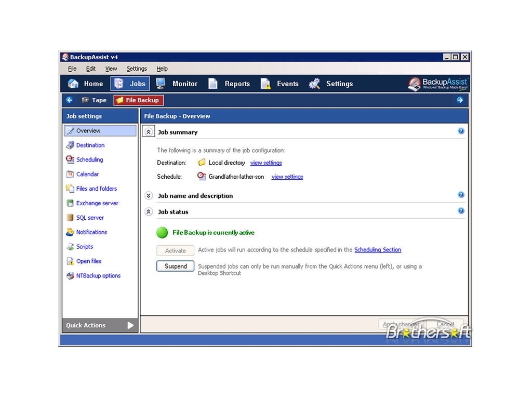Click the SQL server database icon
Image resolution: width=532 pixels, height=399 pixels.
(70, 218)
